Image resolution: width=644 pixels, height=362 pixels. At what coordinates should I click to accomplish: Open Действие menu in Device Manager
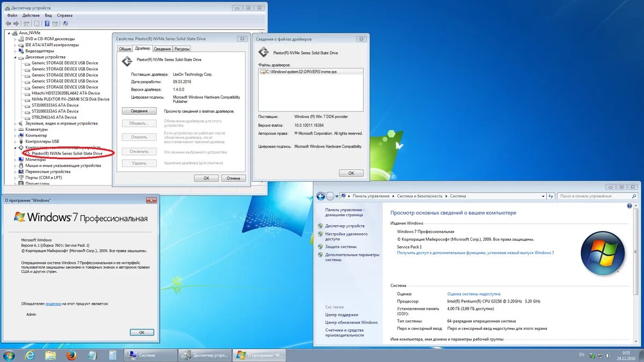tap(31, 16)
